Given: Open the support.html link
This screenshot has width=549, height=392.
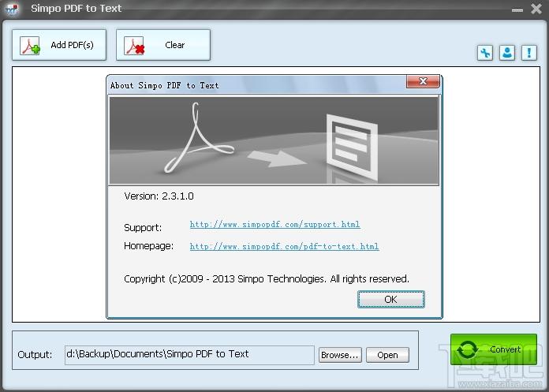Looking at the screenshot, I should tap(274, 224).
